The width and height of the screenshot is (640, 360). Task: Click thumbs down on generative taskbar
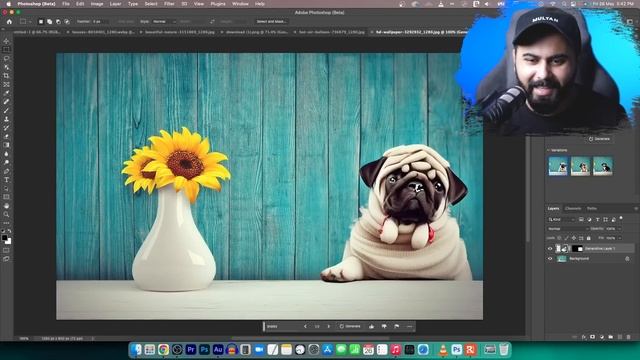384,327
